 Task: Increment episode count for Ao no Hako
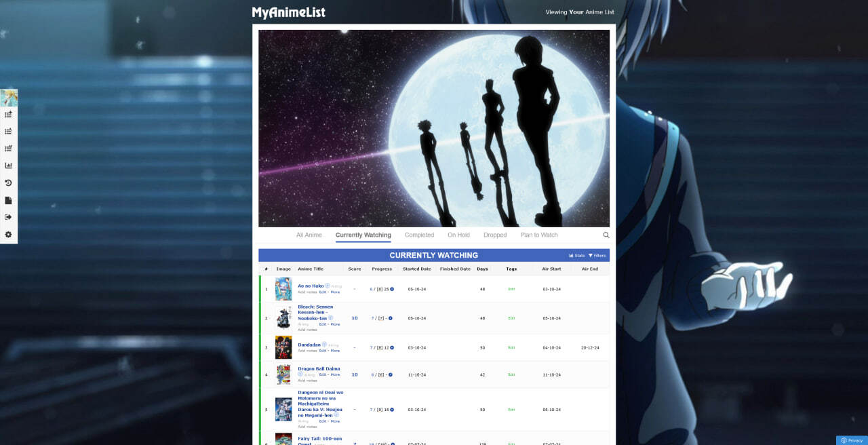392,289
